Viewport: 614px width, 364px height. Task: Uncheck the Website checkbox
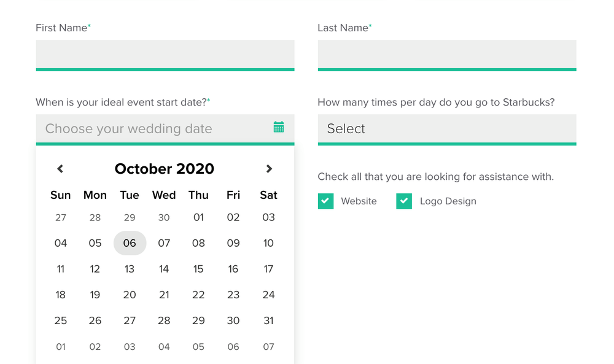point(325,201)
